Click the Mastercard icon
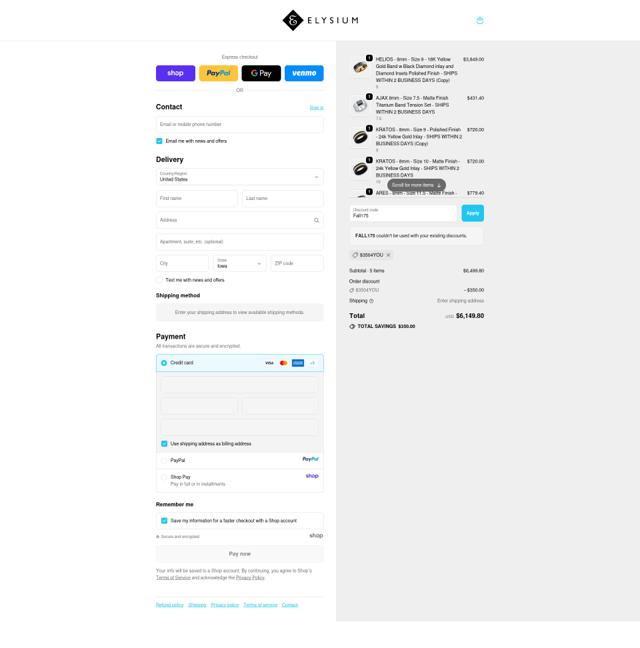 tap(283, 363)
